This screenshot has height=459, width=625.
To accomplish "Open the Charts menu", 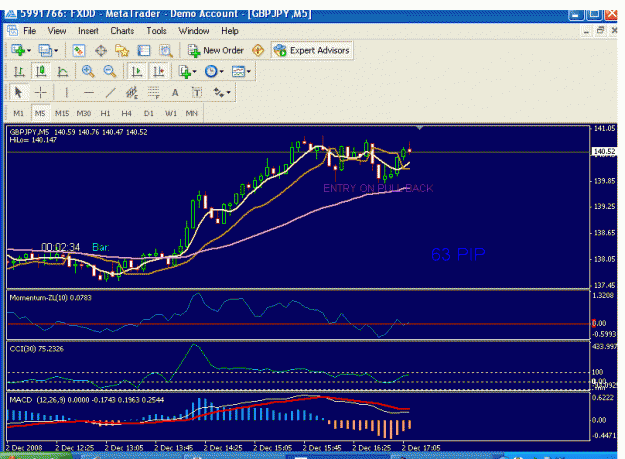I will [x=122, y=31].
